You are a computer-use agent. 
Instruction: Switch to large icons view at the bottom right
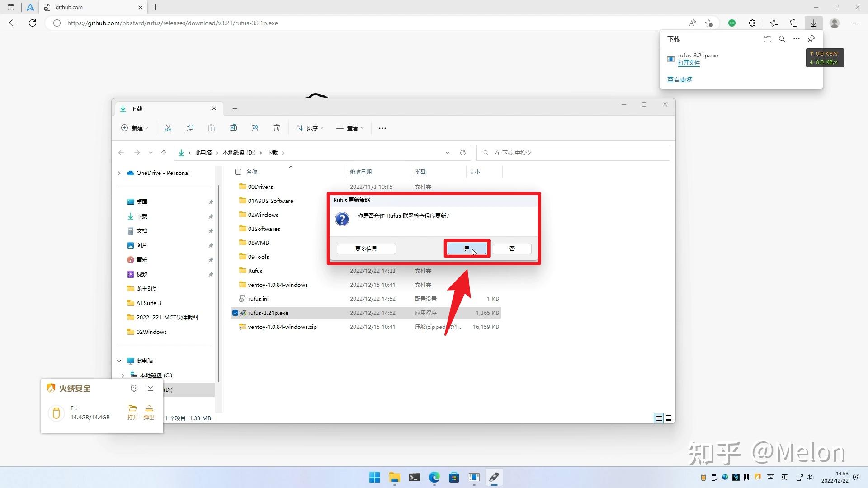click(x=669, y=418)
